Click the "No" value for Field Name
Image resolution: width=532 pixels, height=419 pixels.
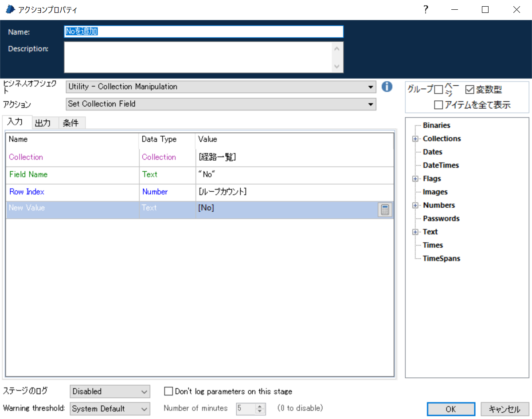tap(294, 175)
